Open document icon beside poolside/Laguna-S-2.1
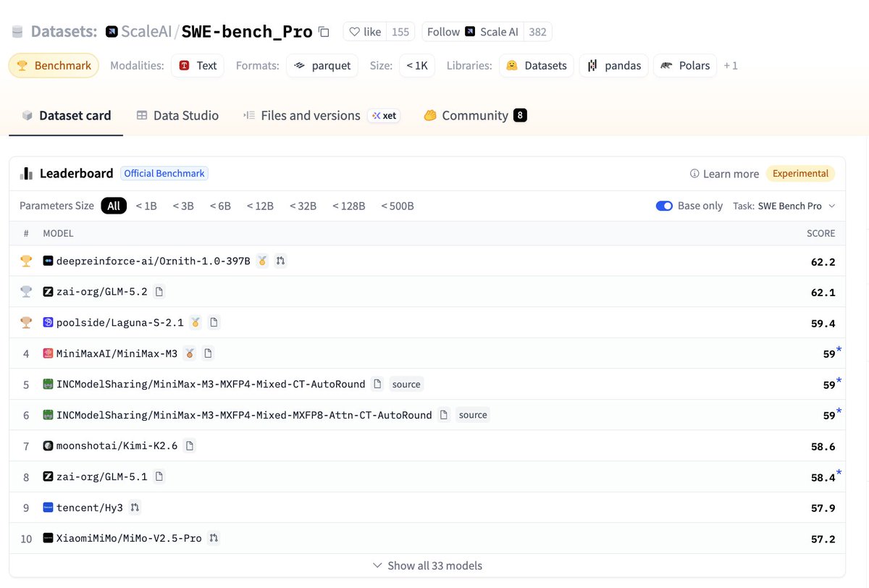This screenshot has width=869, height=588. (214, 322)
